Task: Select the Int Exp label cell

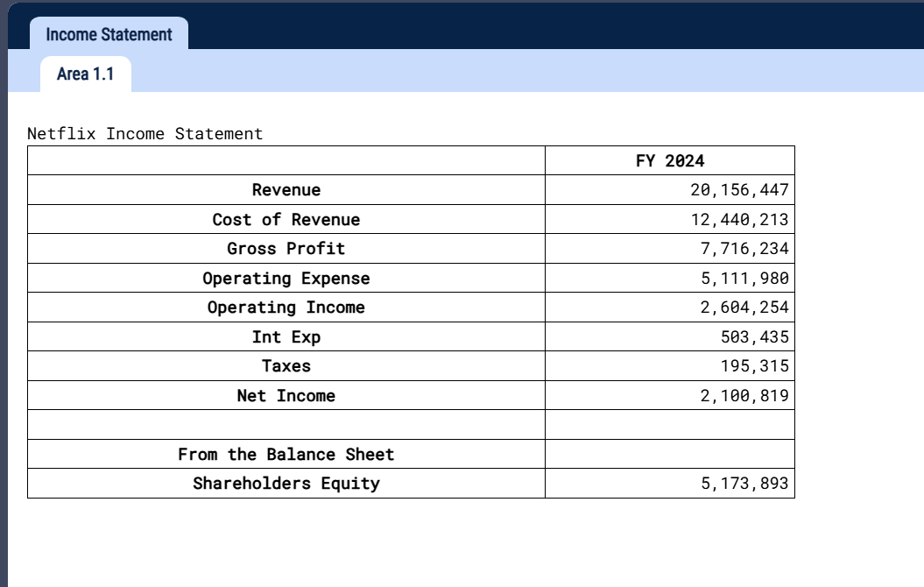Action: pos(286,336)
